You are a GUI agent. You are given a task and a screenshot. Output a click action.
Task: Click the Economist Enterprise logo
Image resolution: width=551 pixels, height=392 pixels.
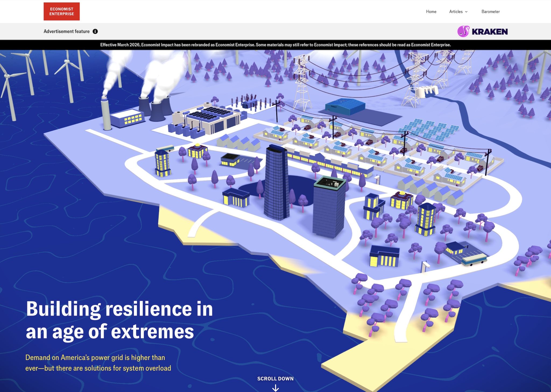[62, 12]
